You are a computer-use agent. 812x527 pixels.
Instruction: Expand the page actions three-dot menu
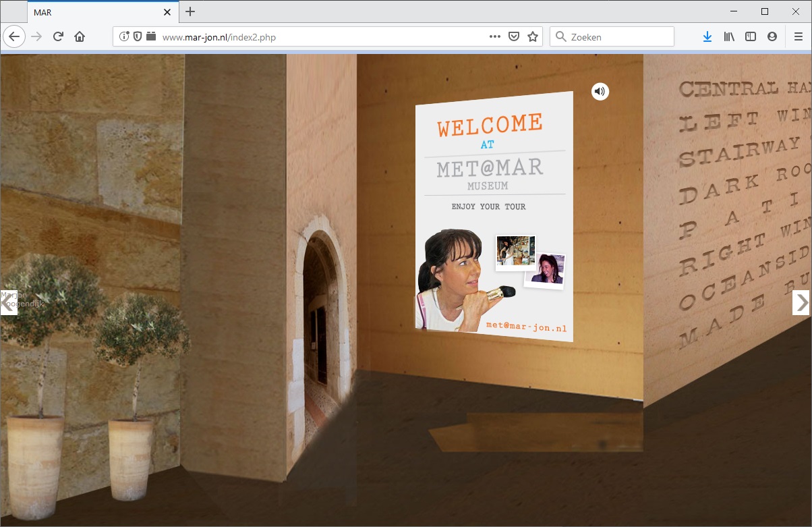pos(495,37)
